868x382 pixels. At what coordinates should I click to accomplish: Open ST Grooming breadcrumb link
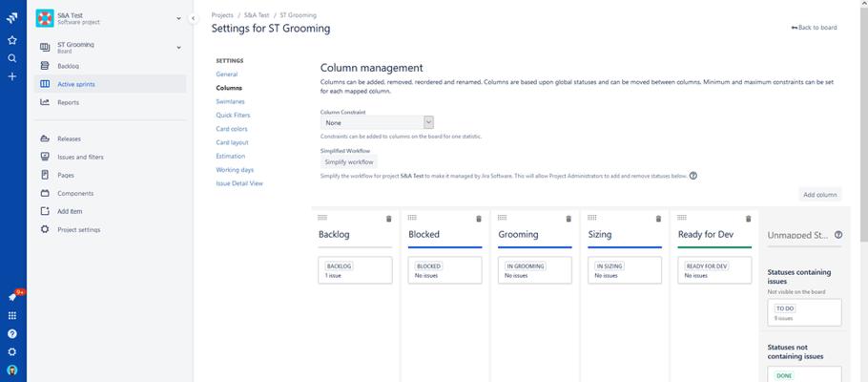(299, 15)
